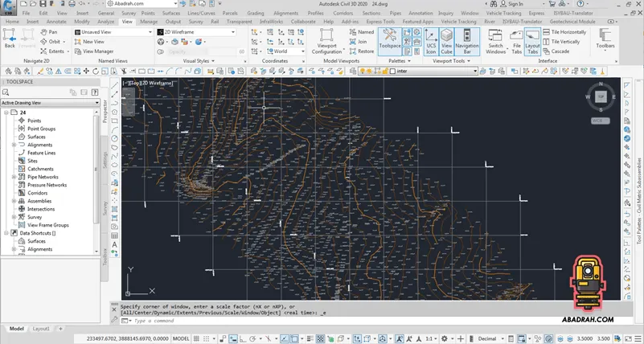The width and height of the screenshot is (644, 344).
Task: Click the Toolspace palette button
Action: pyautogui.click(x=390, y=40)
